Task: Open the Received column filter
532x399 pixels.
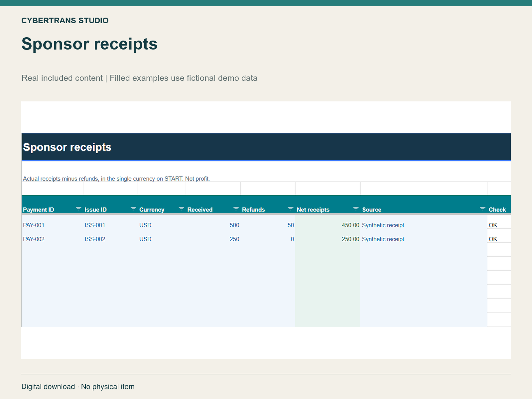Action: tap(236, 209)
